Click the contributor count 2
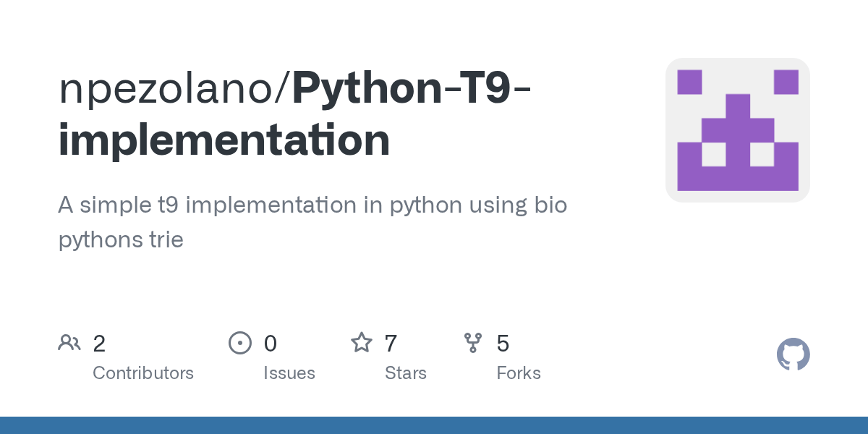 click(x=99, y=343)
